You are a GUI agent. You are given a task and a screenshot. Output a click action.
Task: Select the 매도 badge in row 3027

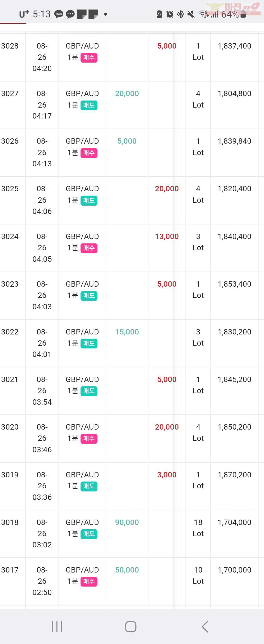point(89,105)
